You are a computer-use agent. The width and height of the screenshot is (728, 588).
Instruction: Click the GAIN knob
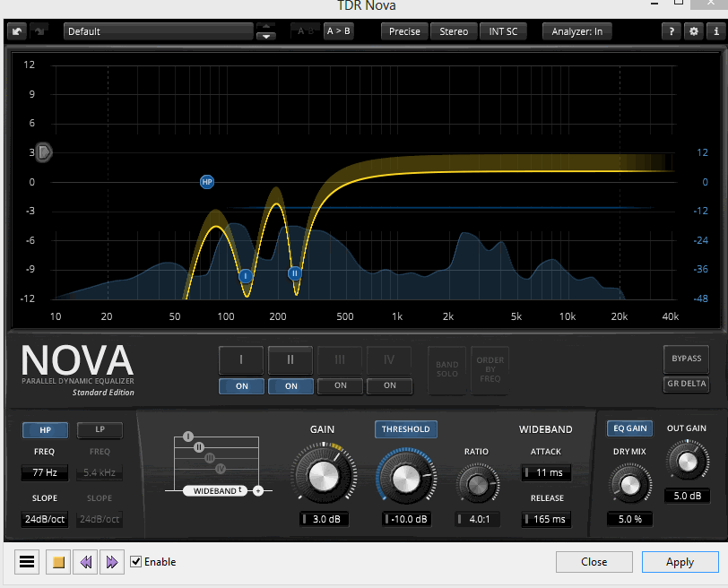coord(323,476)
